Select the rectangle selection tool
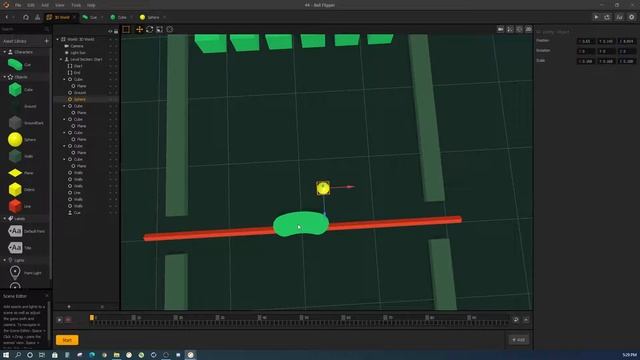The height and width of the screenshot is (360, 640). [x=126, y=29]
